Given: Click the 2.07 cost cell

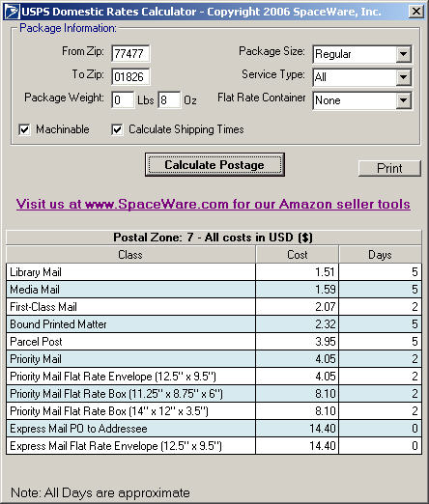Looking at the screenshot, I should click(x=298, y=307).
